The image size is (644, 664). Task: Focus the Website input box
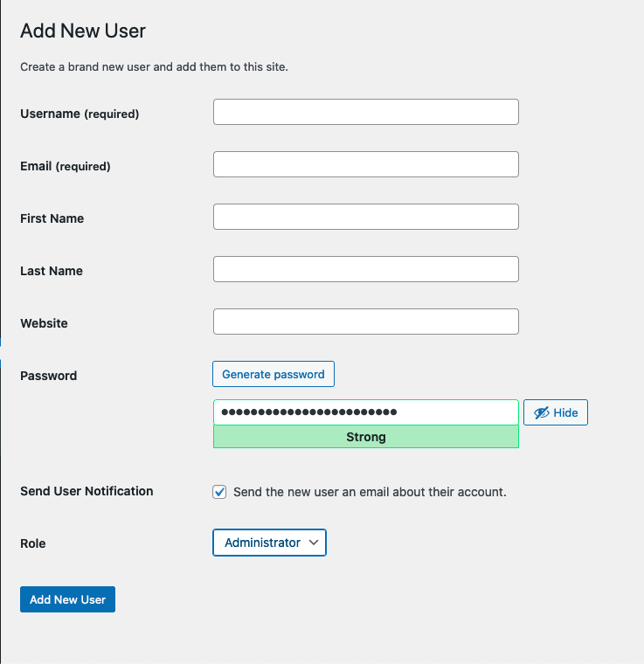click(x=366, y=322)
